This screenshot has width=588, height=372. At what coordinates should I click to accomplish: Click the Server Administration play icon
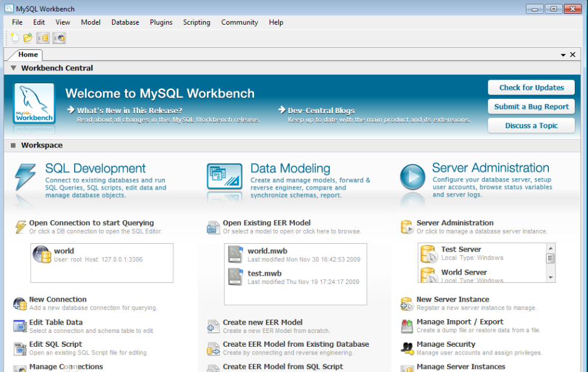[x=412, y=176]
